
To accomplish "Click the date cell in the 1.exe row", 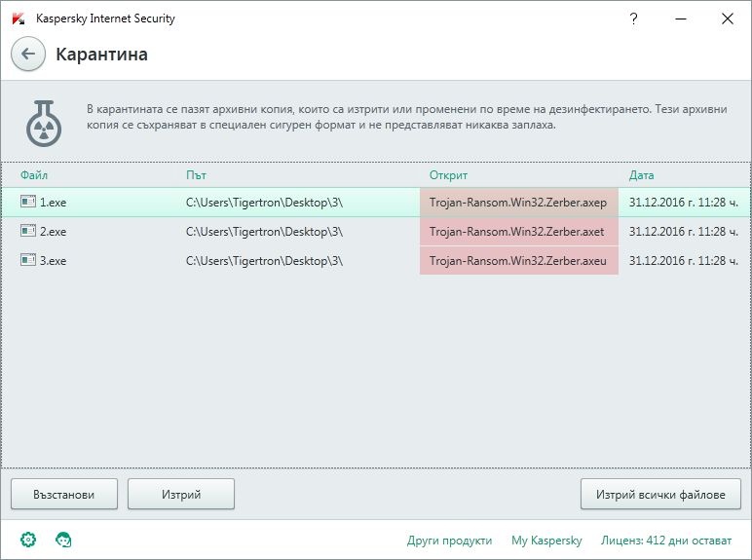I will 684,203.
